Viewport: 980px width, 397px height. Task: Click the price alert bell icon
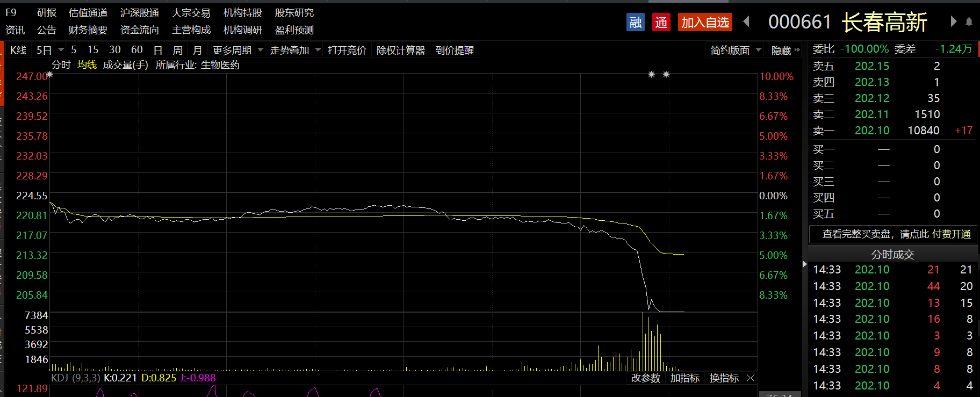[969, 22]
